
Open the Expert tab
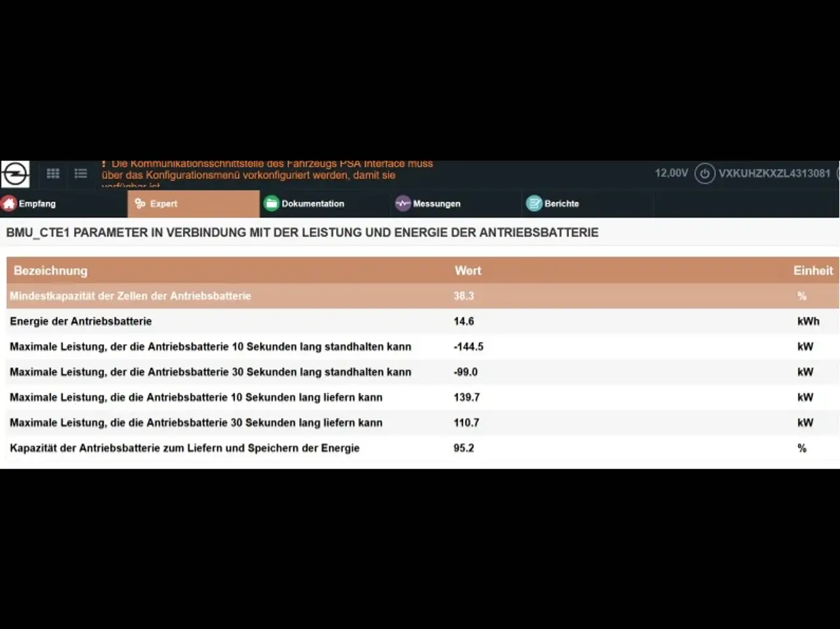pos(156,204)
